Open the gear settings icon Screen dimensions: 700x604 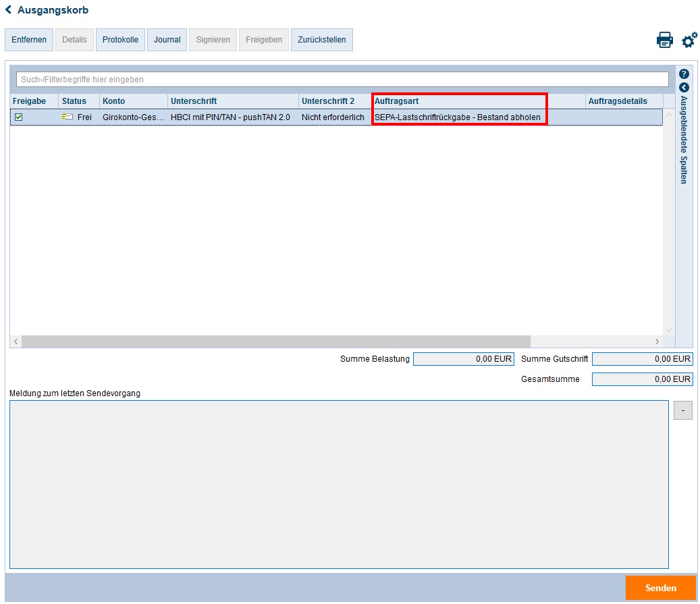tap(689, 40)
